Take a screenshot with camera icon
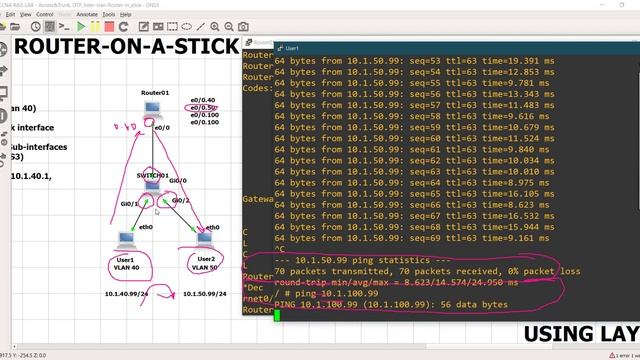The height and width of the screenshot is (360, 640). (243, 27)
